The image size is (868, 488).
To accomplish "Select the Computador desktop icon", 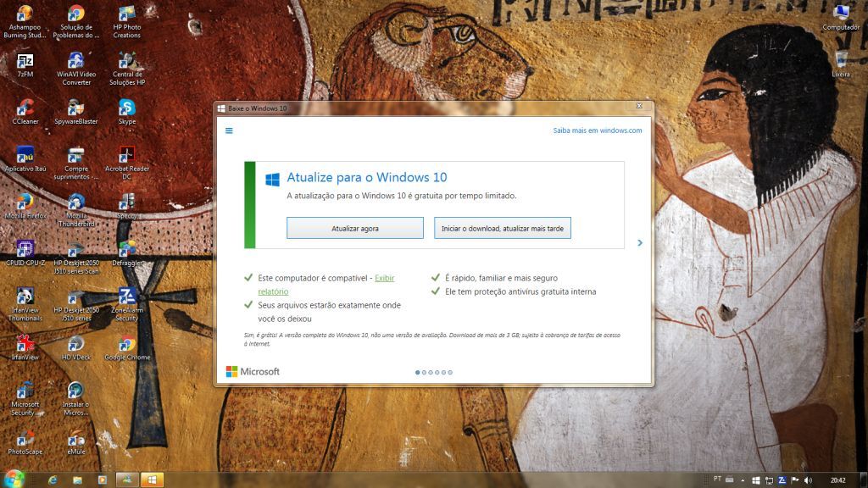I will coord(841,18).
